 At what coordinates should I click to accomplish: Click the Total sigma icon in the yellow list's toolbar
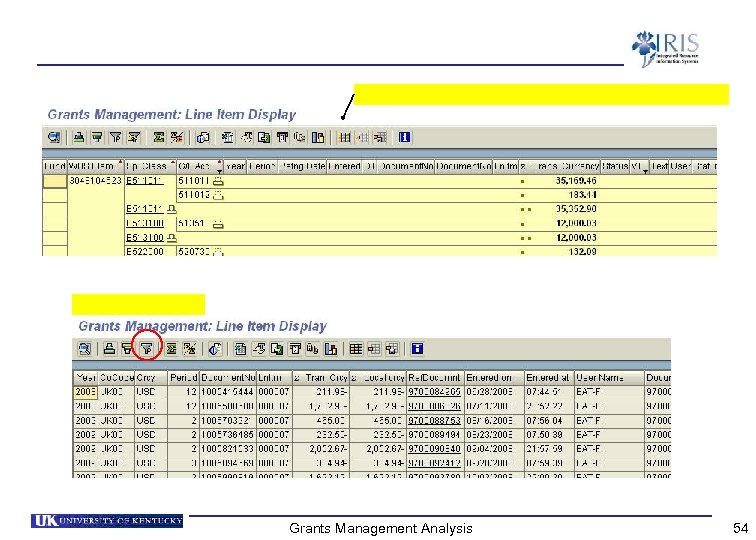pyautogui.click(x=159, y=138)
